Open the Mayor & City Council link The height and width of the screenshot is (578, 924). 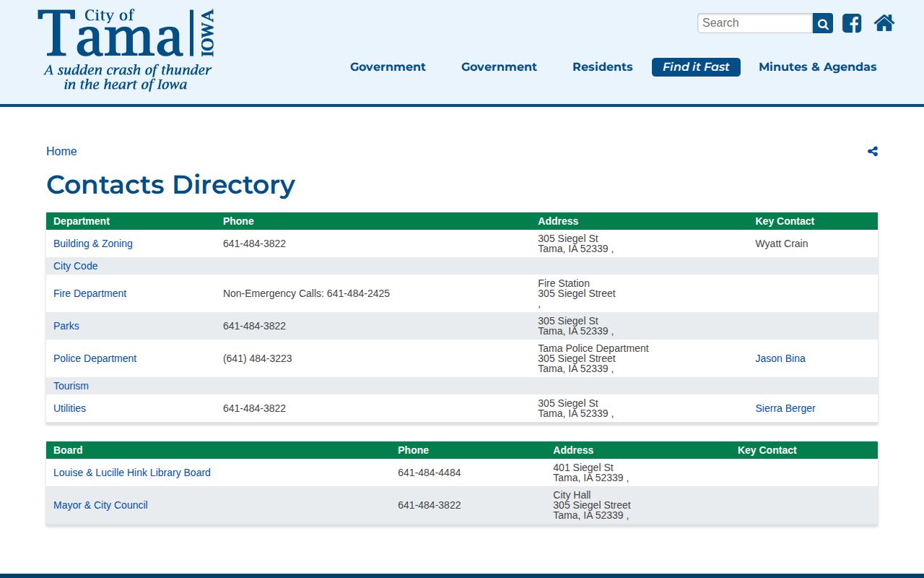pos(100,505)
